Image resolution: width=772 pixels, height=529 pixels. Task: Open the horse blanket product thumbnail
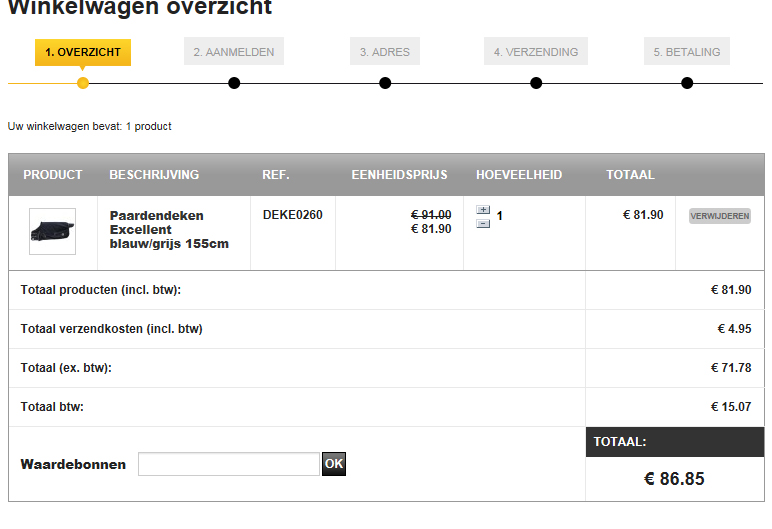click(52, 231)
